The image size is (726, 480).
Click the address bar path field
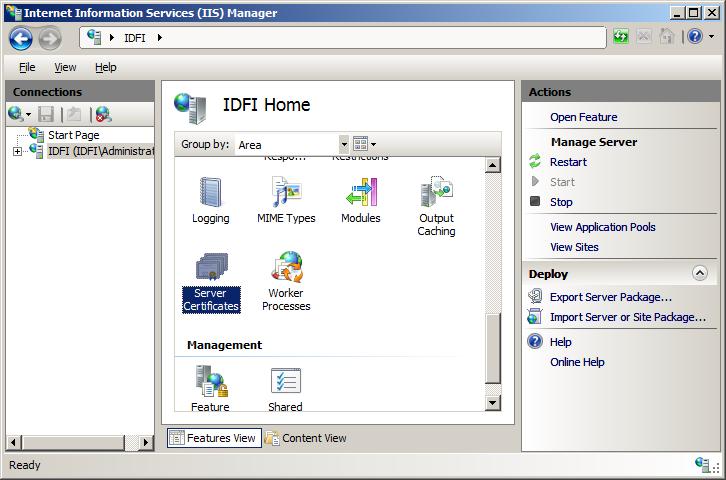(x=343, y=37)
